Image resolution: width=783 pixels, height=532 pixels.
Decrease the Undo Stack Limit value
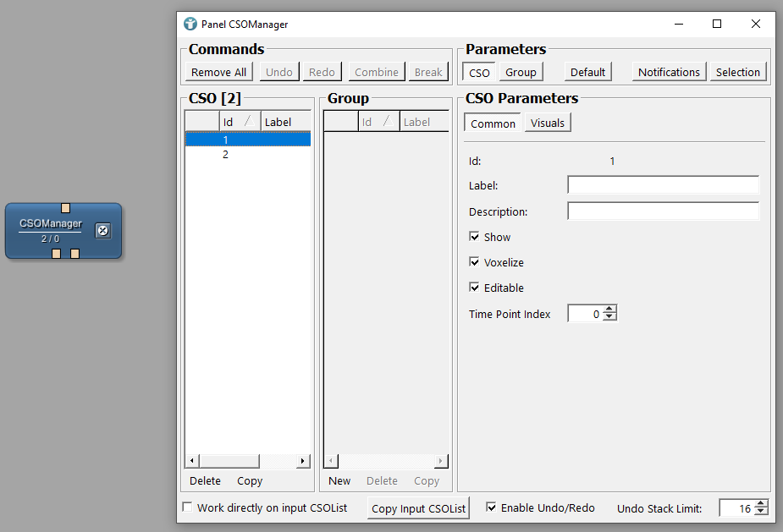pos(761,512)
